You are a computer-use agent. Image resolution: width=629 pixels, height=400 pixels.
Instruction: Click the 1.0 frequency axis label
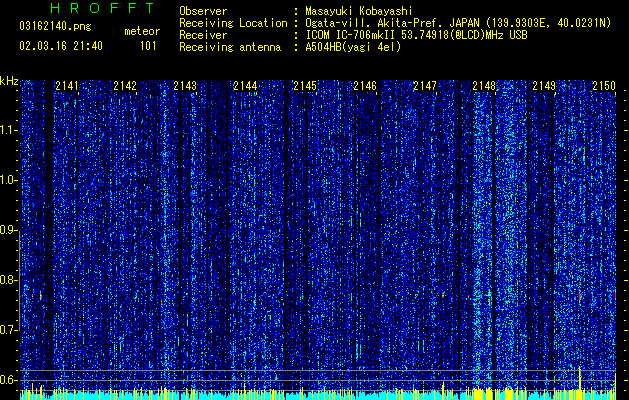point(9,181)
